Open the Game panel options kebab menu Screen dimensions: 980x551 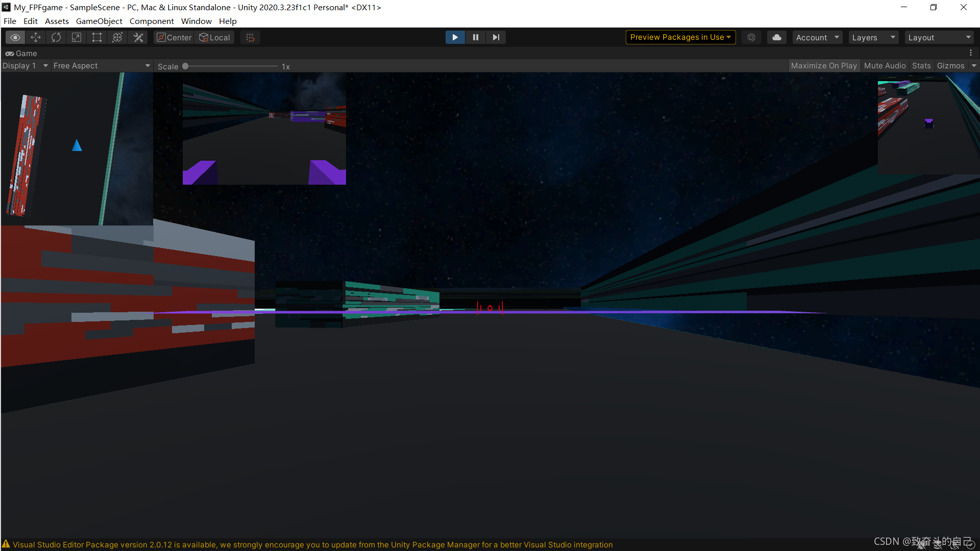pos(971,53)
